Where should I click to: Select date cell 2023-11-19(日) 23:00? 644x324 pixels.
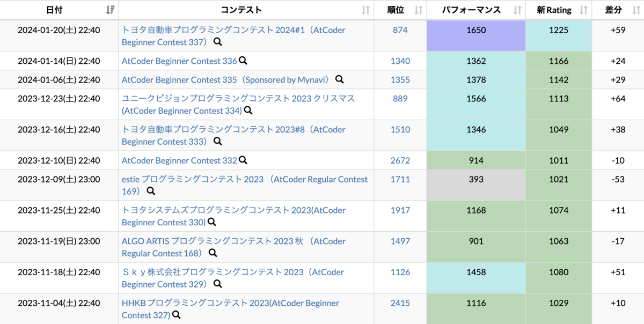tap(59, 247)
